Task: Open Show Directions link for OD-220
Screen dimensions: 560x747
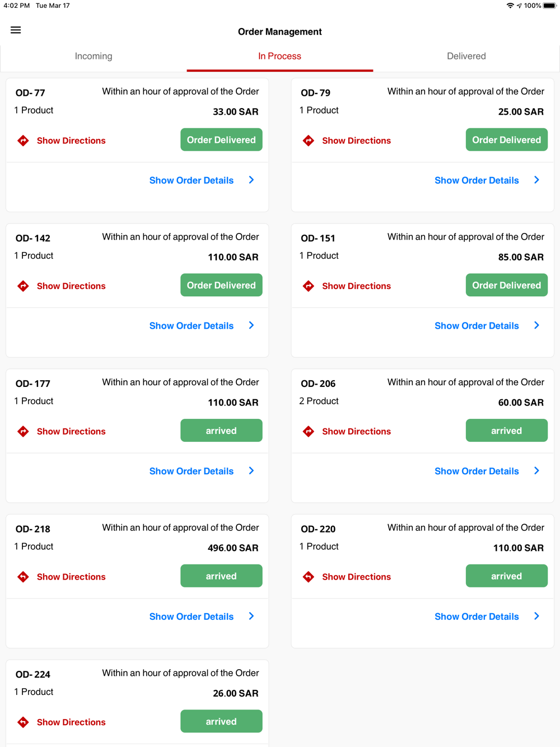Action: click(x=356, y=577)
